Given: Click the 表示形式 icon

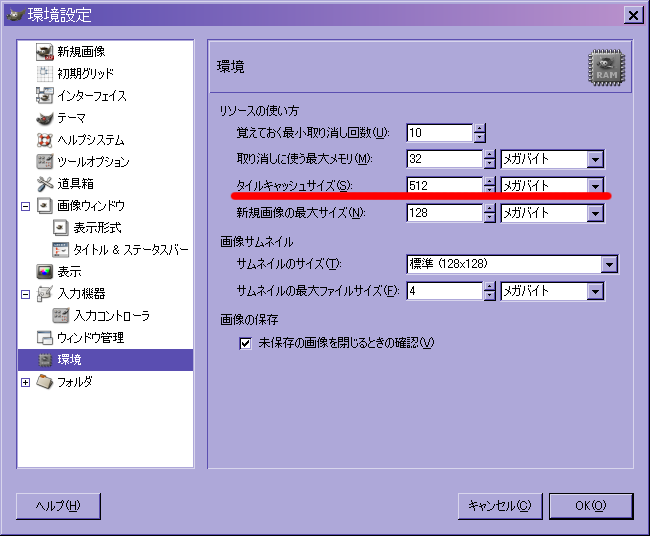Looking at the screenshot, I should coord(61,228).
